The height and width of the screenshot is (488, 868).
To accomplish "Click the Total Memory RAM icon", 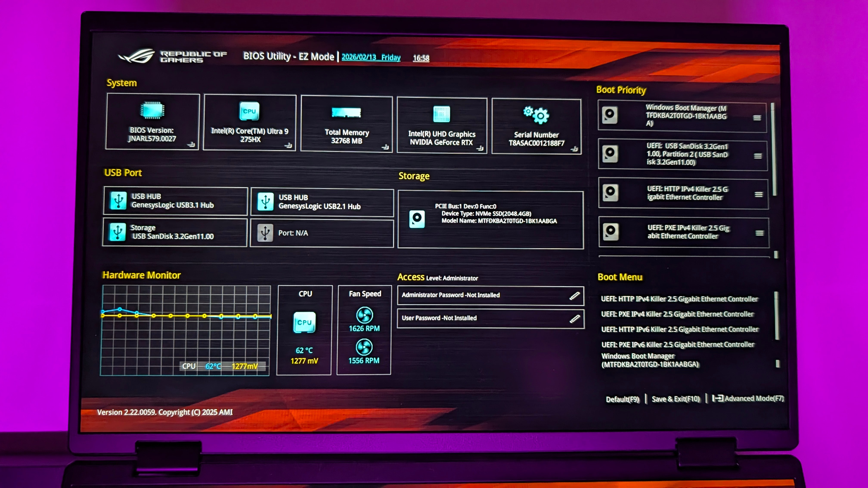I will click(346, 113).
